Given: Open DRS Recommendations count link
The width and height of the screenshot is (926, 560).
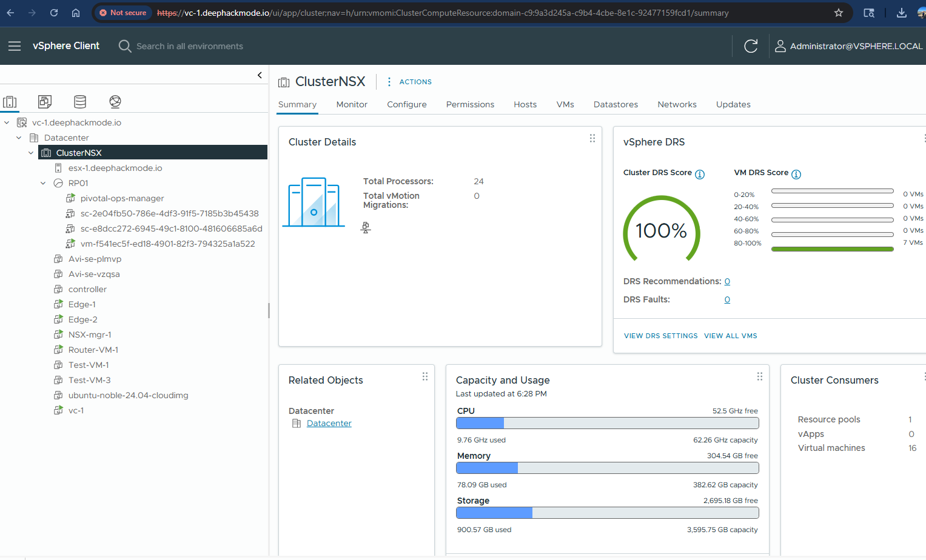Looking at the screenshot, I should coord(727,281).
